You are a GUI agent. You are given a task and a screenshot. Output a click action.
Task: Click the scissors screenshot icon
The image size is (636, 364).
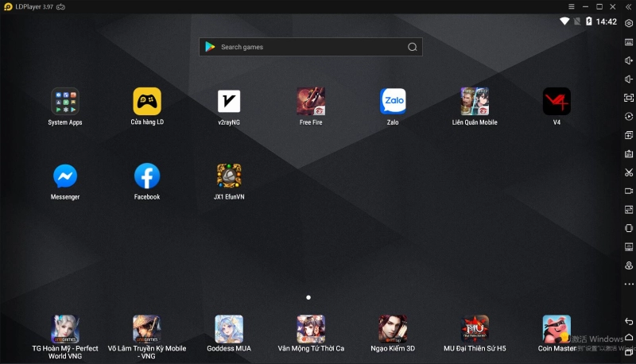pos(629,172)
